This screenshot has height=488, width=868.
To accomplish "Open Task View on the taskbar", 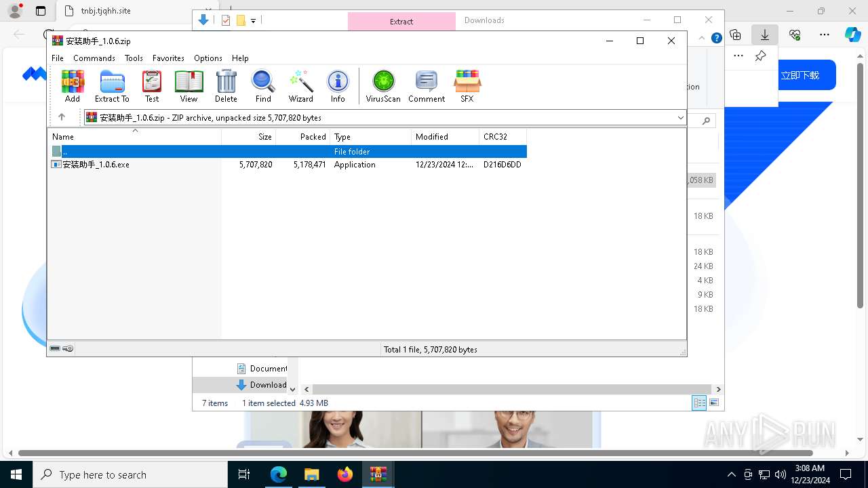I will [x=244, y=474].
